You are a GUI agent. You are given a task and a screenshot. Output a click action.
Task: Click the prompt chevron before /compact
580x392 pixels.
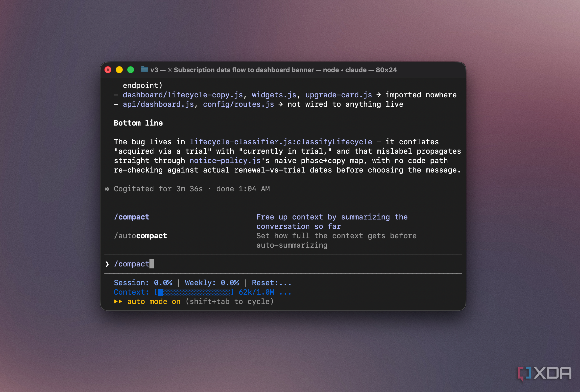[107, 264]
